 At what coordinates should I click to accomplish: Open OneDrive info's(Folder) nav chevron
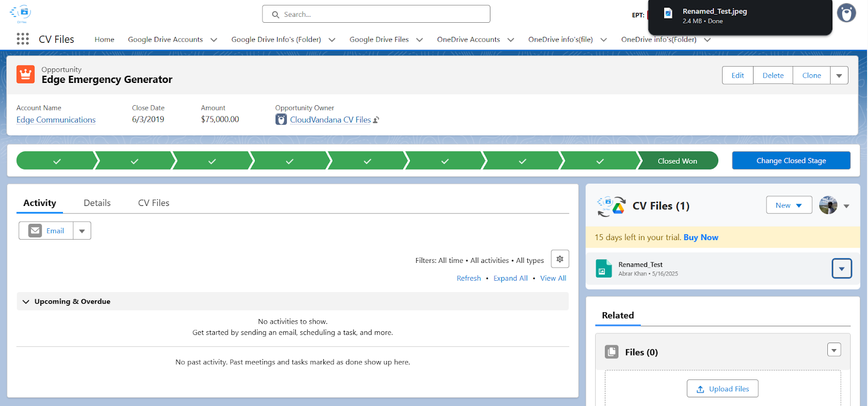(x=707, y=40)
